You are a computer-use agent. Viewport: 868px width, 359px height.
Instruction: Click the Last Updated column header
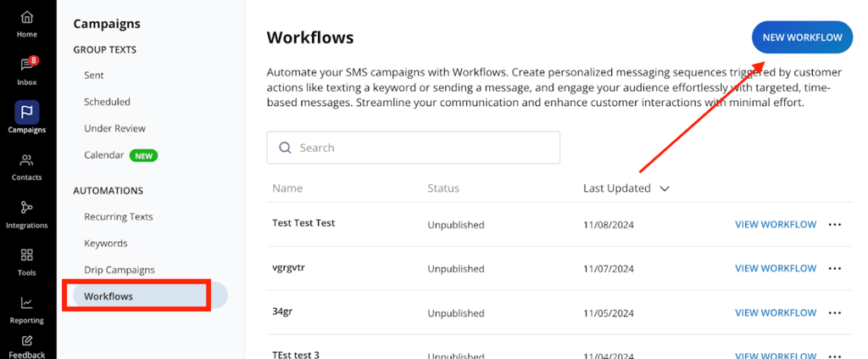point(617,188)
